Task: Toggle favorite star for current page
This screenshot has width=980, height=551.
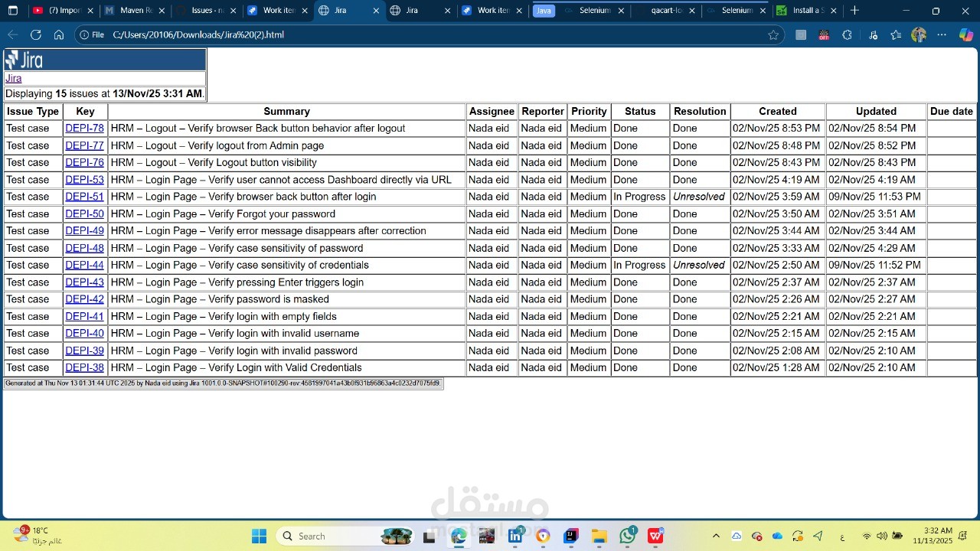Action: pyautogui.click(x=774, y=34)
